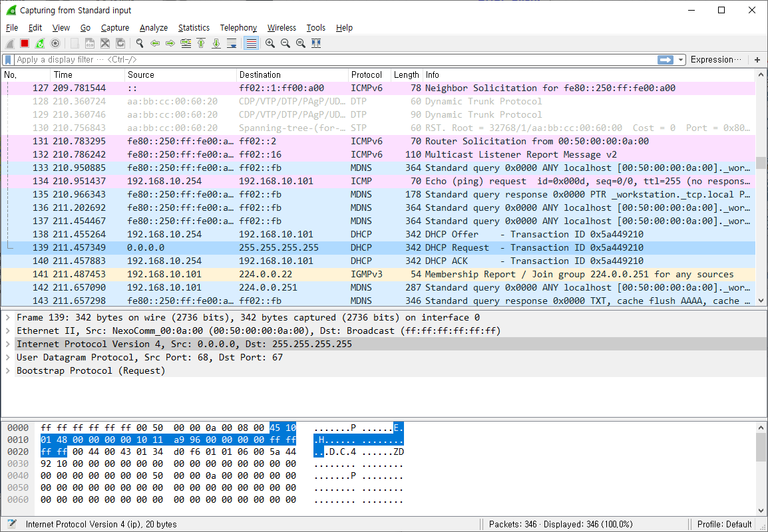Viewport: 768px width, 532px height.
Task: Open the recent display filters dropdown
Action: pos(680,60)
